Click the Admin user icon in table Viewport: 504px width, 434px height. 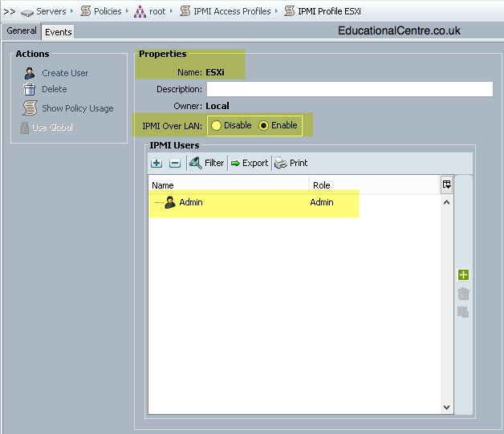point(169,202)
